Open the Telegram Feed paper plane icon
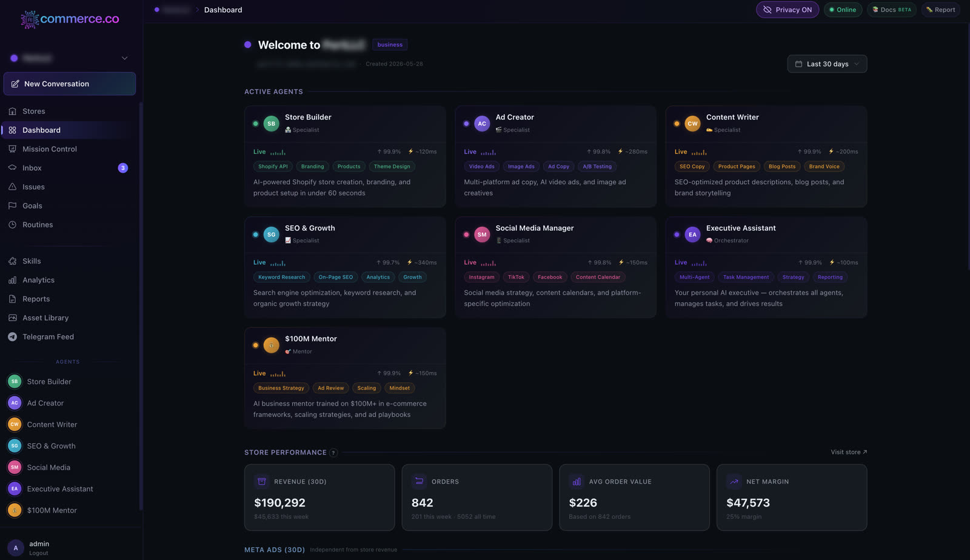Image resolution: width=970 pixels, height=560 pixels. coord(12,337)
